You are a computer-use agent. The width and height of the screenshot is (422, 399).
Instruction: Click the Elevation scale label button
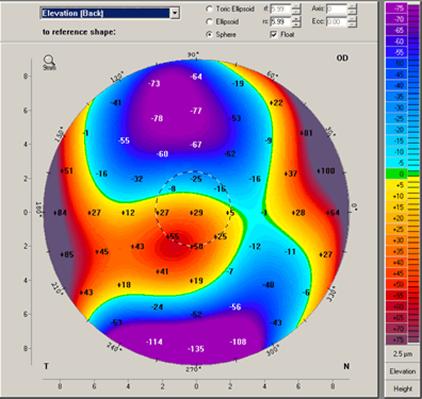coord(402,371)
